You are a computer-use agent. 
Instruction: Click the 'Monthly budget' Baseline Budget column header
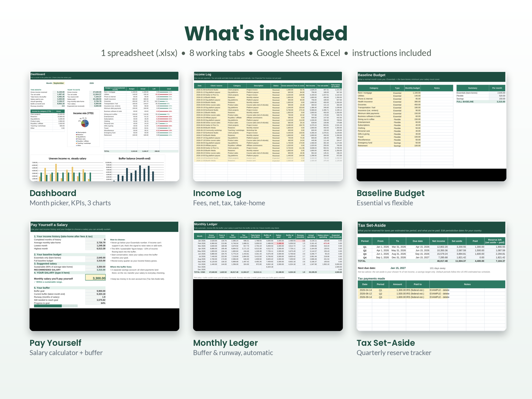[413, 88]
